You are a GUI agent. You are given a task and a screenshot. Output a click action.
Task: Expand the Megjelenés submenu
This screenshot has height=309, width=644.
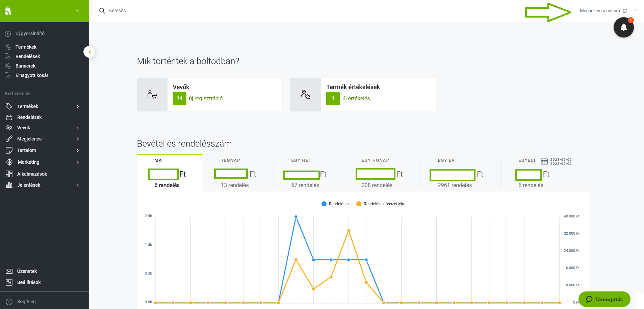(78, 139)
